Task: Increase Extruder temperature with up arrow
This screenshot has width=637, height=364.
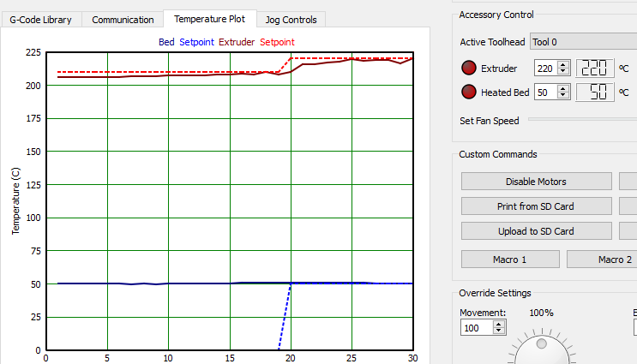Action: pos(563,64)
